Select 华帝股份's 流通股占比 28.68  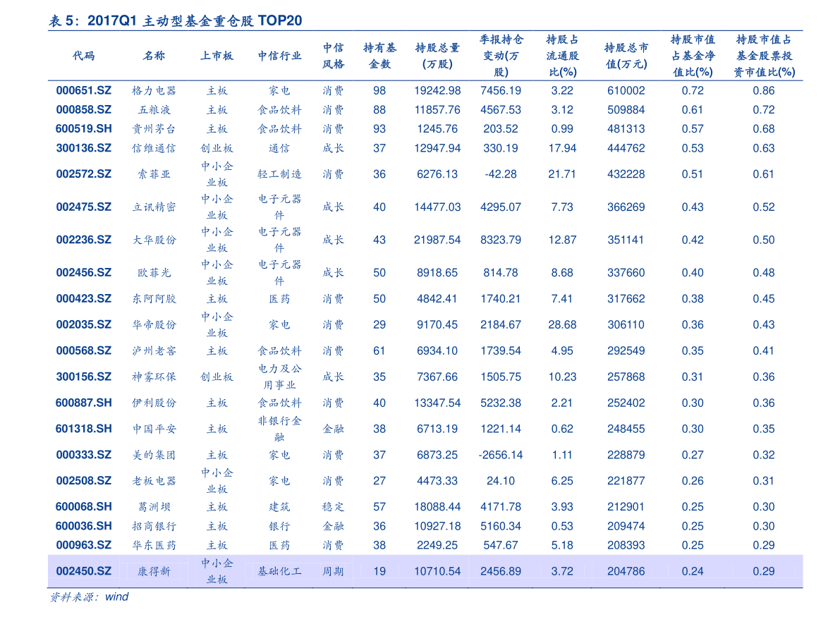tap(562, 324)
